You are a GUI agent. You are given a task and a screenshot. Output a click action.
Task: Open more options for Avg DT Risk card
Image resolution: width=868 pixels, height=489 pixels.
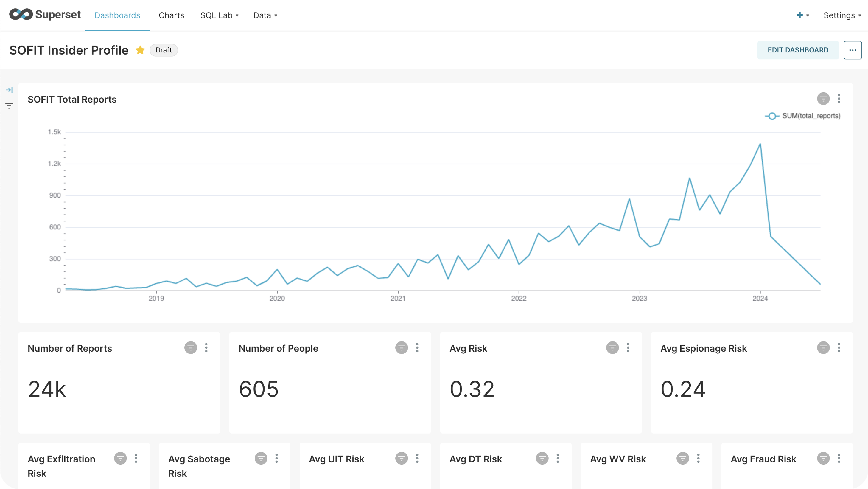pyautogui.click(x=558, y=458)
